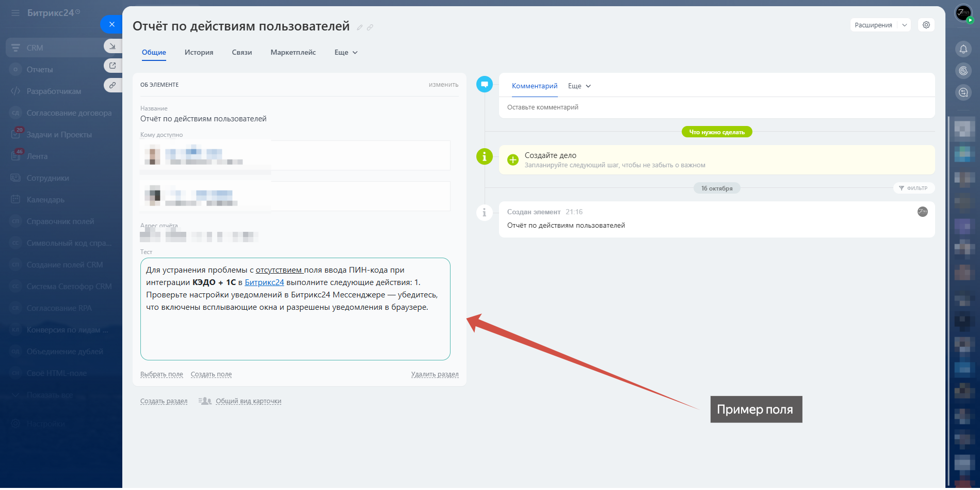Follow the Битрикс24 hyperlink in the Тест field
Image resolution: width=980 pixels, height=490 pixels.
tap(264, 282)
